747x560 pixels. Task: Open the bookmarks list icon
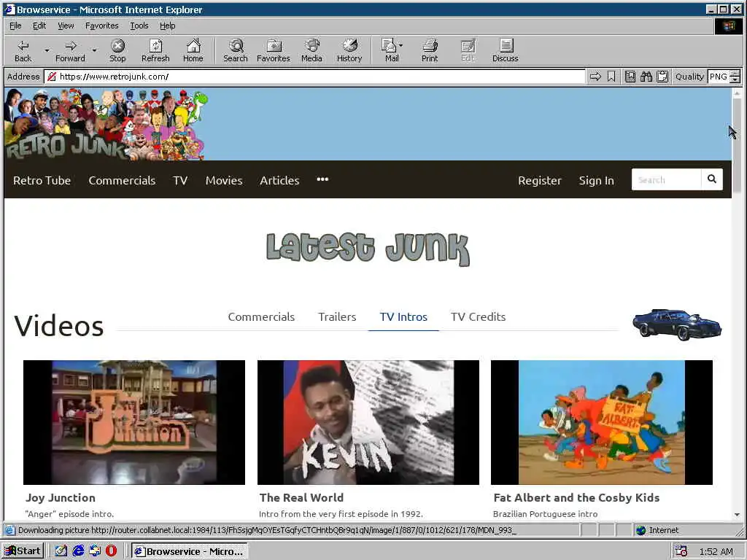click(x=630, y=77)
